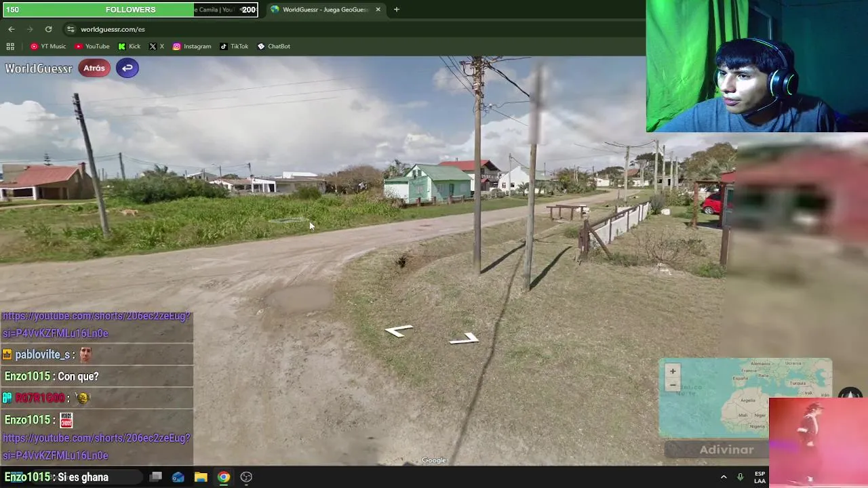Click pablovilte_s username in chat
This screenshot has height=488, width=868.
click(x=43, y=354)
